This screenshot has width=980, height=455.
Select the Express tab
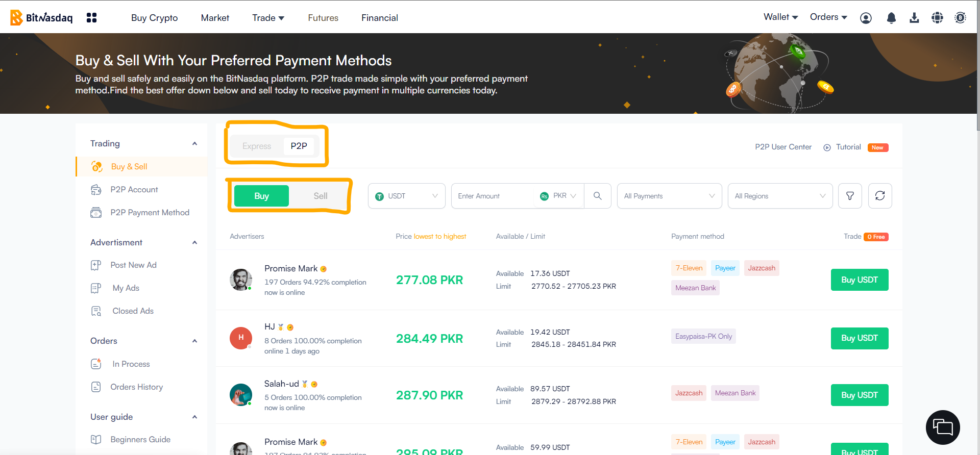pyautogui.click(x=257, y=146)
